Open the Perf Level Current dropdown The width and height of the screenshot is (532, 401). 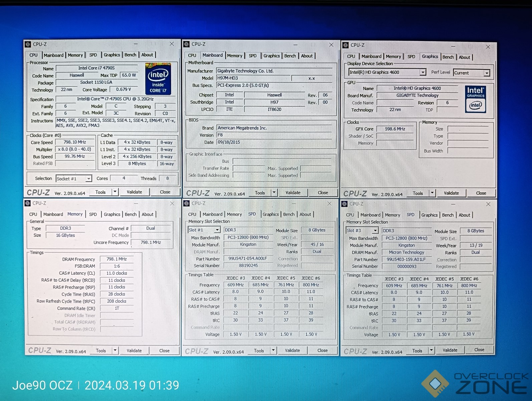pyautogui.click(x=487, y=73)
